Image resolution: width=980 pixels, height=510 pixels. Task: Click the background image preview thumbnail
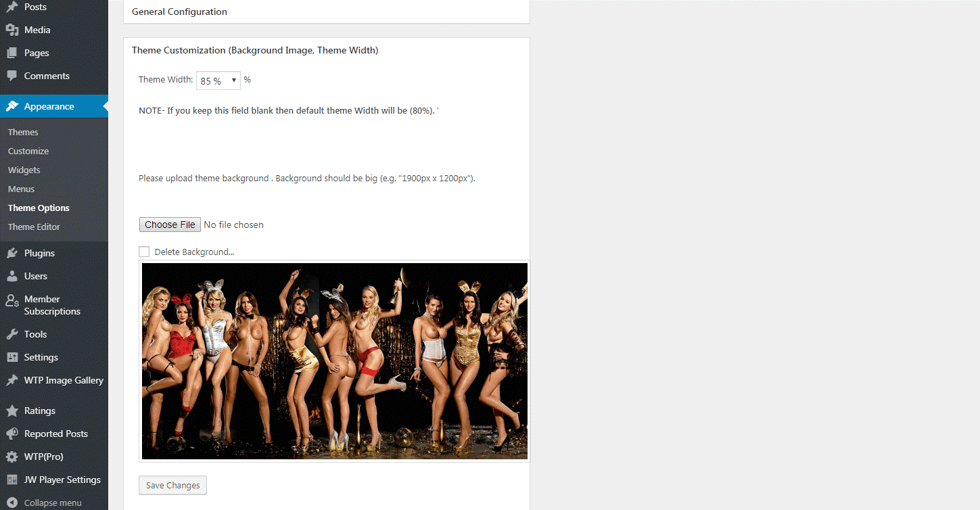[x=335, y=361]
